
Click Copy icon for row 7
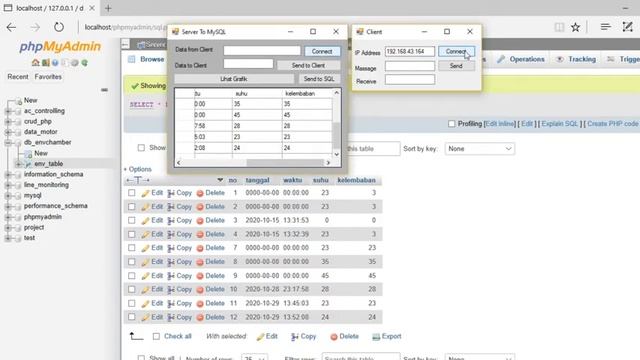tap(171, 248)
